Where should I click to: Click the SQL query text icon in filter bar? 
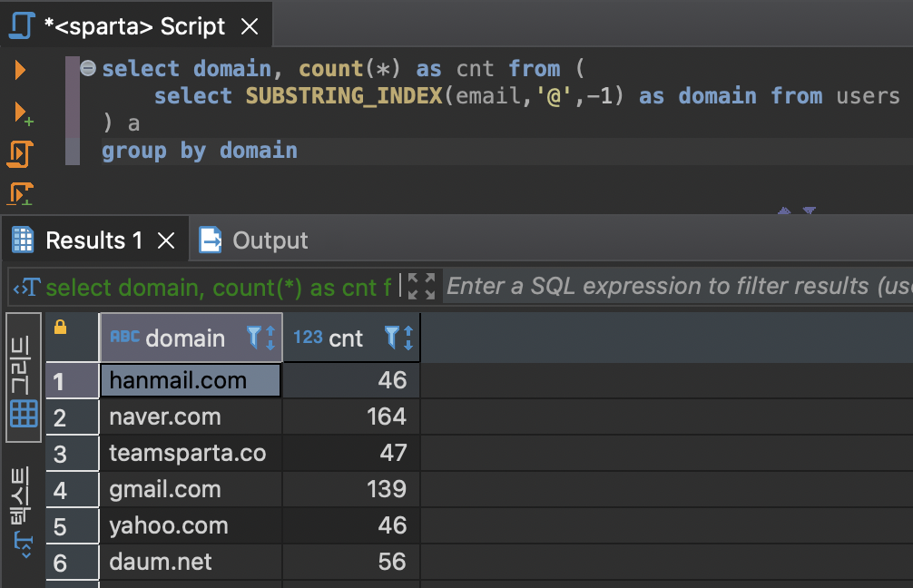(x=27, y=287)
